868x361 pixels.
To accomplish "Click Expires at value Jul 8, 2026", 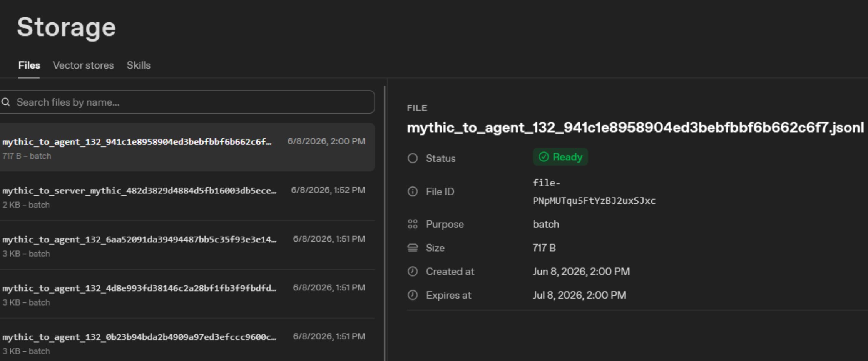I will pyautogui.click(x=579, y=295).
